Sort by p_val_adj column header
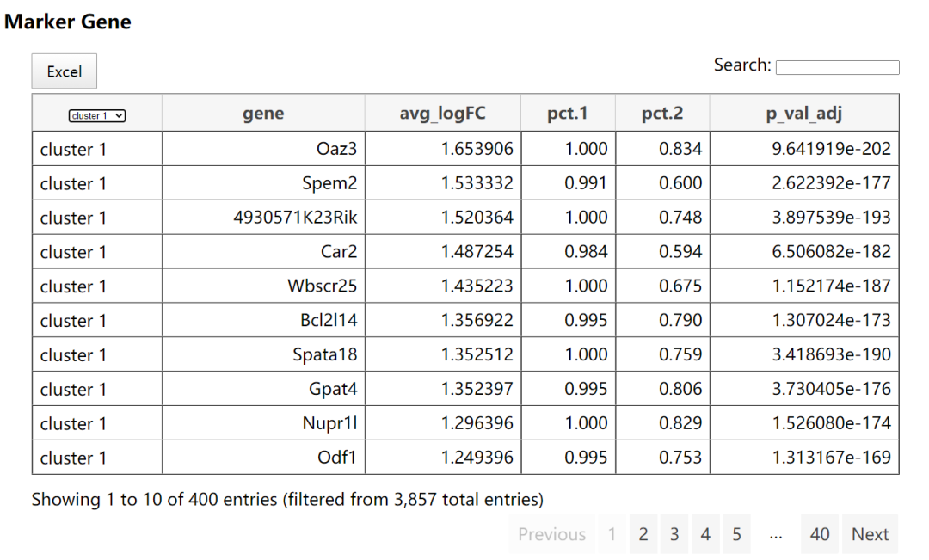Viewport: 929px width, 560px height. [x=804, y=113]
